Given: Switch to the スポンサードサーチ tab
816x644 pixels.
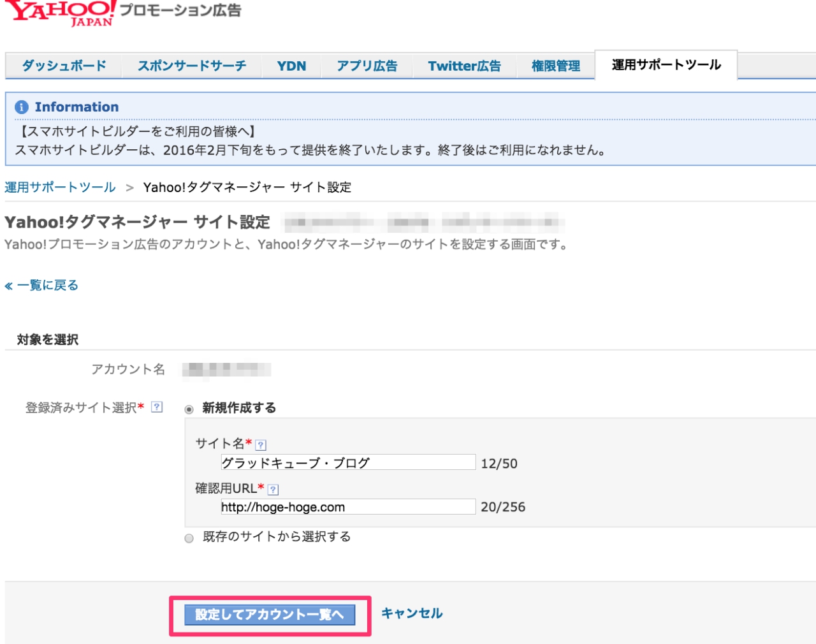Looking at the screenshot, I should [x=192, y=66].
